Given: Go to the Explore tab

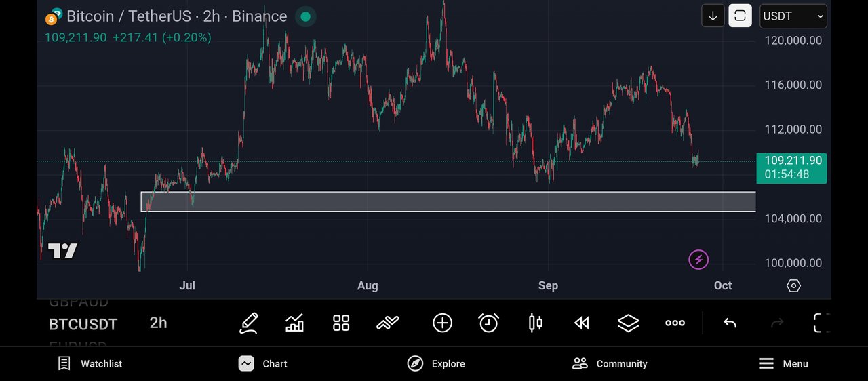Looking at the screenshot, I should click(436, 364).
